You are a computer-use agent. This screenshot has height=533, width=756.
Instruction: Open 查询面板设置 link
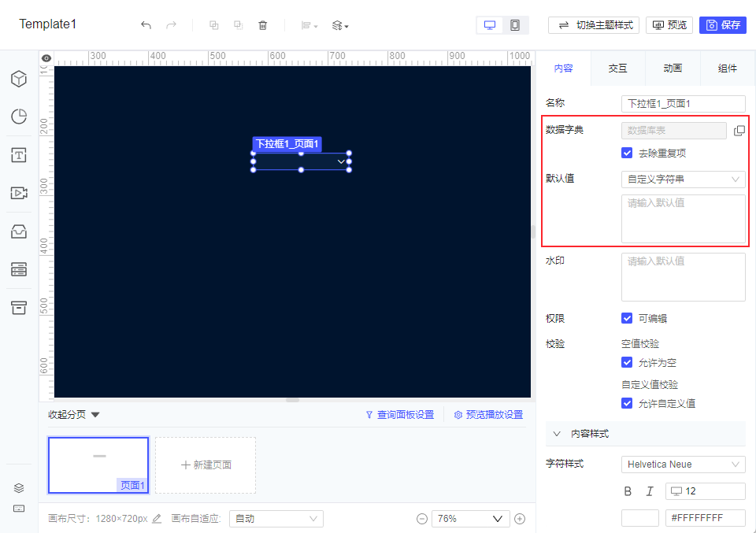pos(400,415)
